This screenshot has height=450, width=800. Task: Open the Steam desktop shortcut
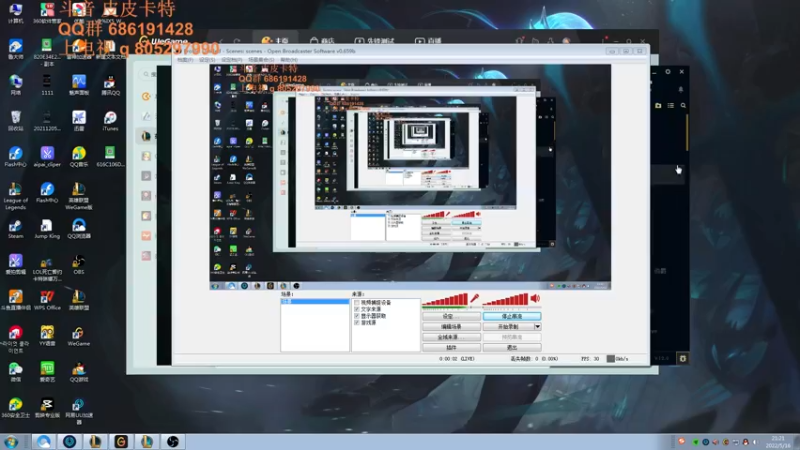[x=15, y=229]
